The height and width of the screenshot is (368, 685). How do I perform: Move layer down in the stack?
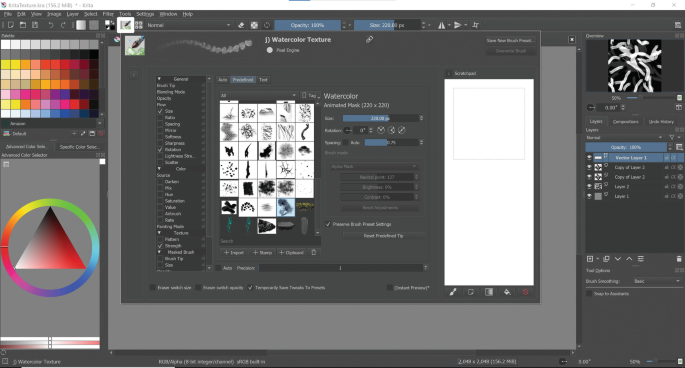(x=618, y=259)
